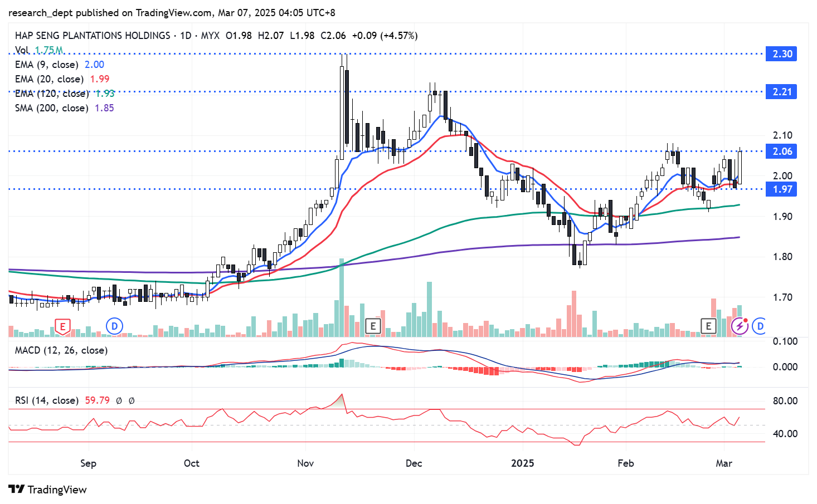Image resolution: width=817 pixels, height=504 pixels.
Task: Select the 2.21 price level label
Action: pos(781,92)
